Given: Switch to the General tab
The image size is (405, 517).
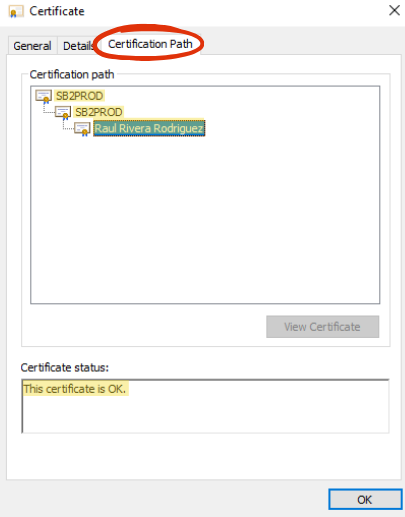Looking at the screenshot, I should pyautogui.click(x=32, y=46).
